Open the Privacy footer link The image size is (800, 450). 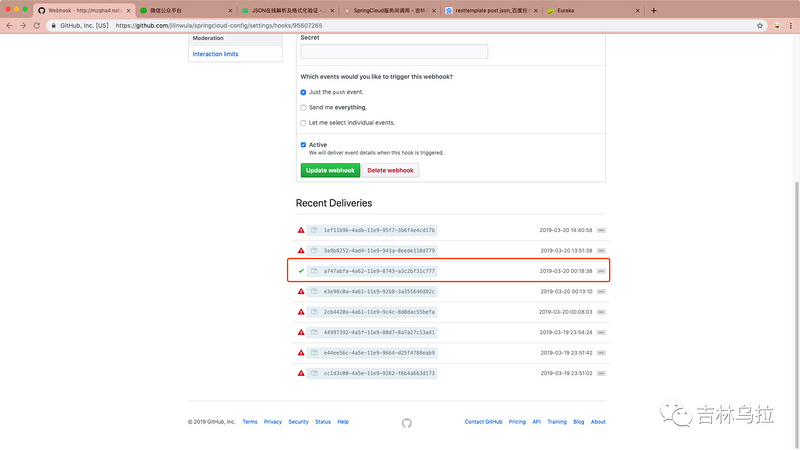pyautogui.click(x=272, y=422)
